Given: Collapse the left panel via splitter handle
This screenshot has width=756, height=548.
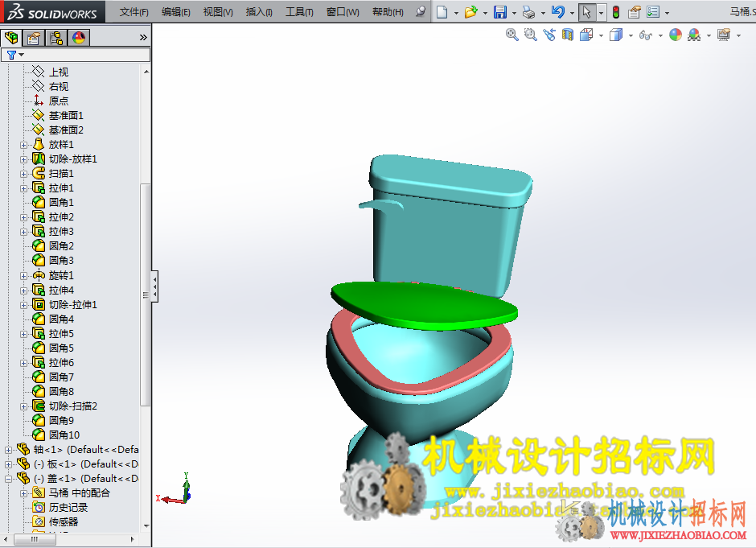Looking at the screenshot, I should [x=154, y=286].
